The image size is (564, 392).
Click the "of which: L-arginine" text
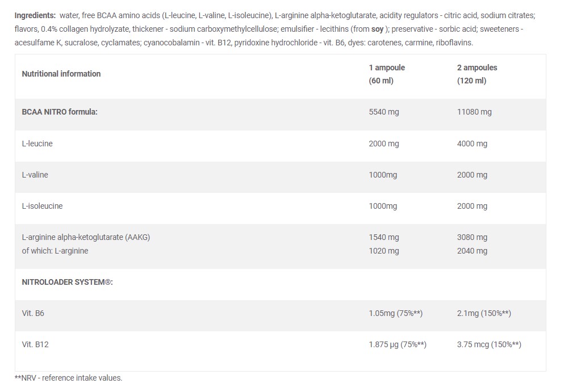tap(55, 251)
